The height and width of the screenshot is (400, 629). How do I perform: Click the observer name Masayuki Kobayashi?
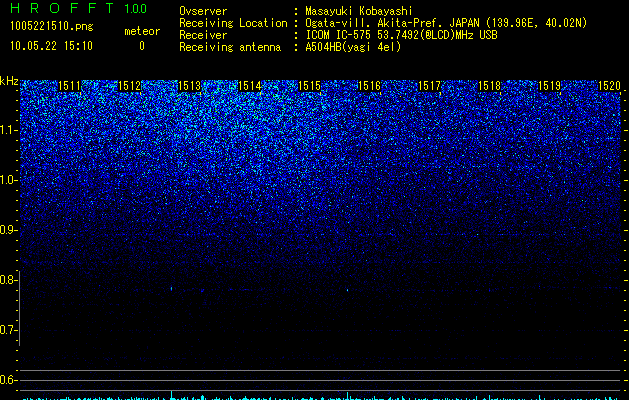[359, 11]
